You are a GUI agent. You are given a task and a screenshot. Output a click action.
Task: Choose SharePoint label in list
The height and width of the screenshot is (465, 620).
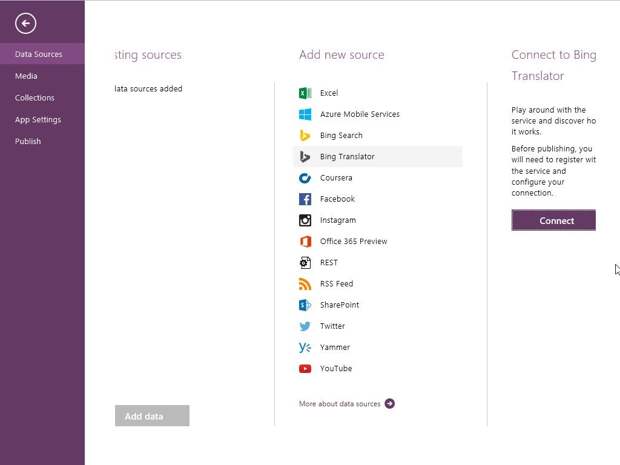click(340, 305)
